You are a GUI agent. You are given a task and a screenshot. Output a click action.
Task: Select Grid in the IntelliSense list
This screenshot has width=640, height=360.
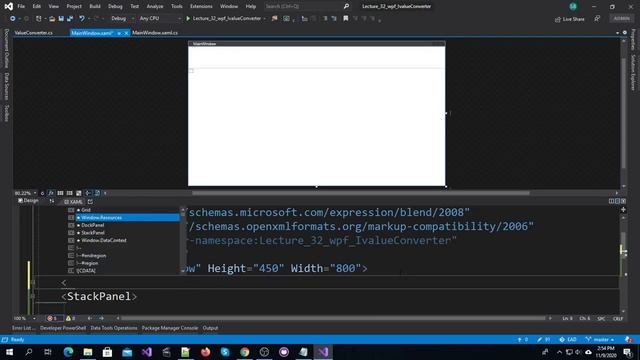(x=124, y=210)
